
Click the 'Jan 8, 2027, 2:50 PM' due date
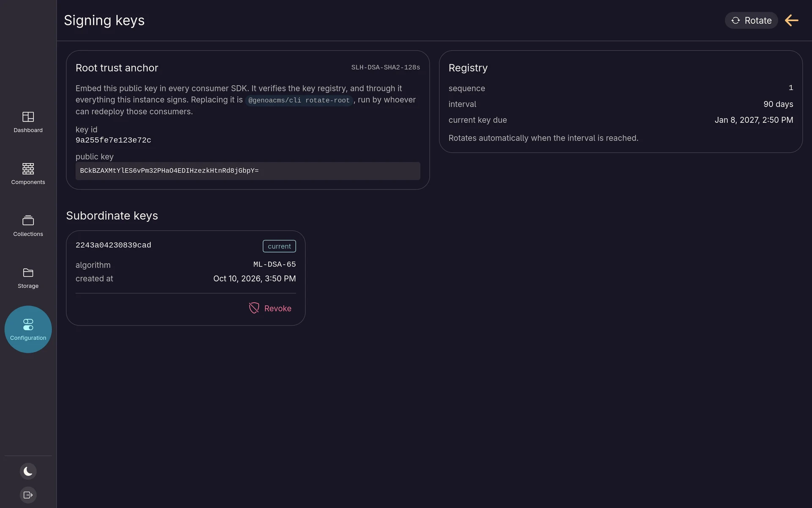[754, 120]
